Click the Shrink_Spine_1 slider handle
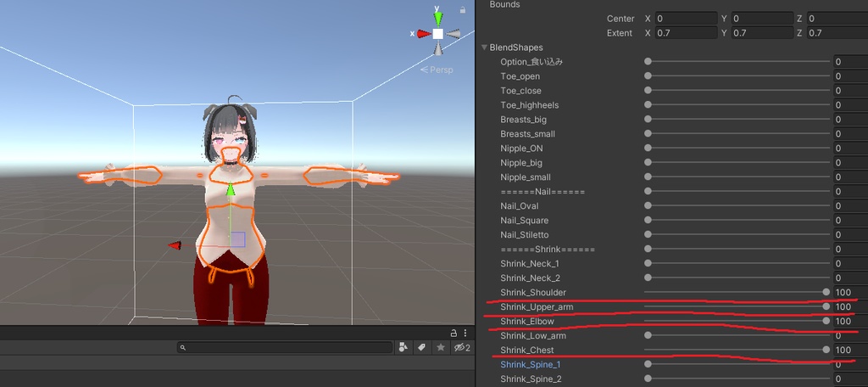The height and width of the screenshot is (387, 868). pos(648,364)
